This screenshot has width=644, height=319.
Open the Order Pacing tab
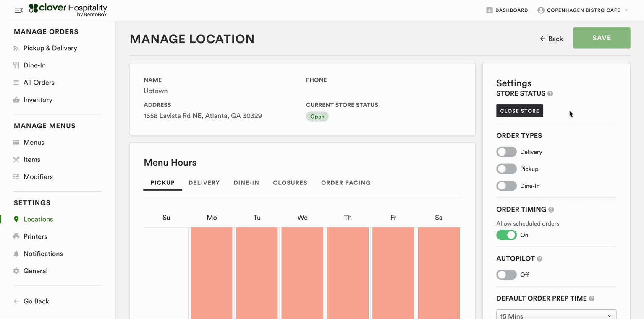346,183
